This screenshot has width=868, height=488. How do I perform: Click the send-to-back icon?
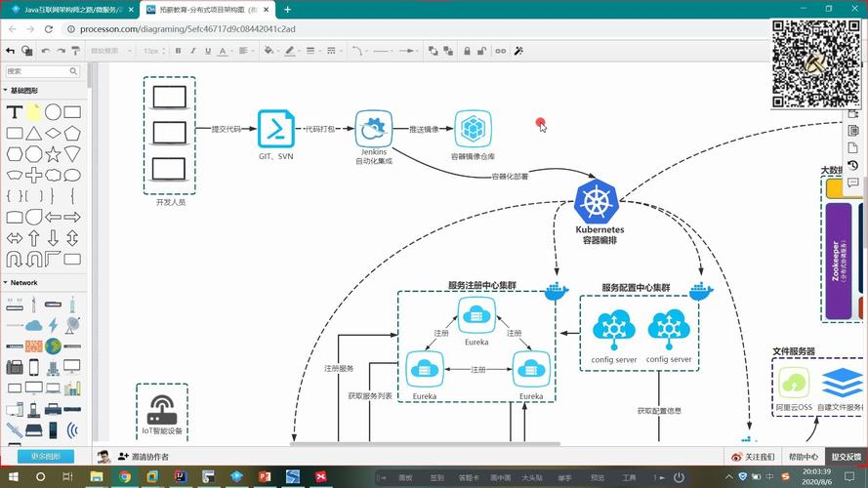448,51
